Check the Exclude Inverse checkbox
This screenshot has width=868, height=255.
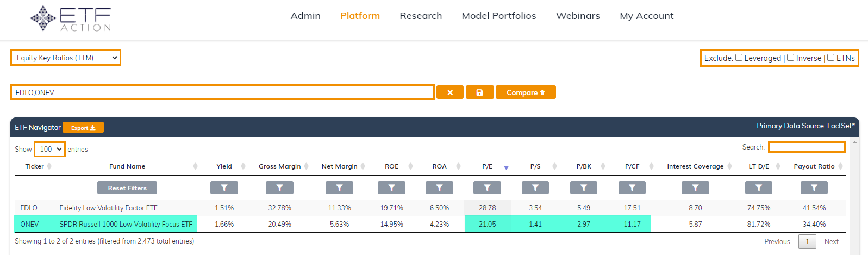tap(790, 58)
